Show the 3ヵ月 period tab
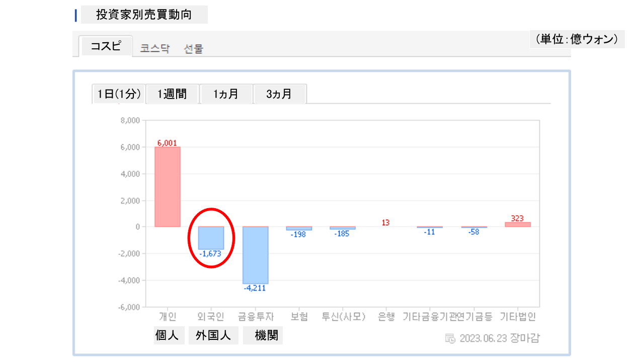Image resolution: width=644 pixels, height=362 pixels. (x=280, y=94)
